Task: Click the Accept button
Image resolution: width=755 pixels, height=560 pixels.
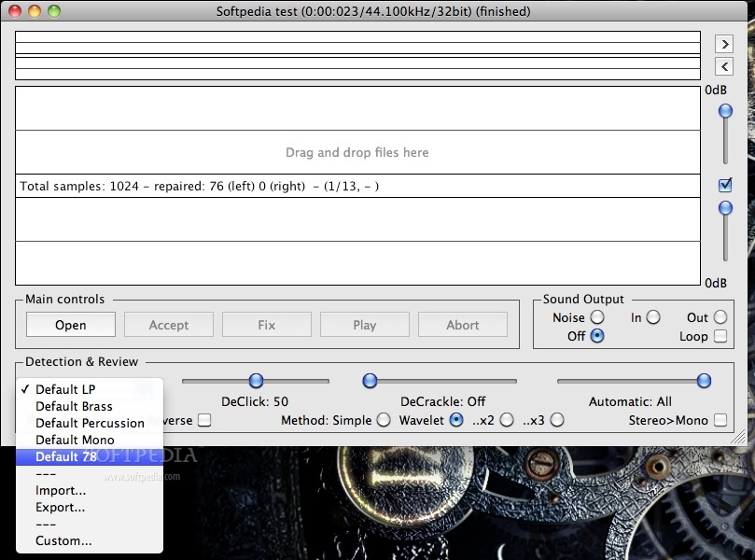Action: [x=168, y=324]
